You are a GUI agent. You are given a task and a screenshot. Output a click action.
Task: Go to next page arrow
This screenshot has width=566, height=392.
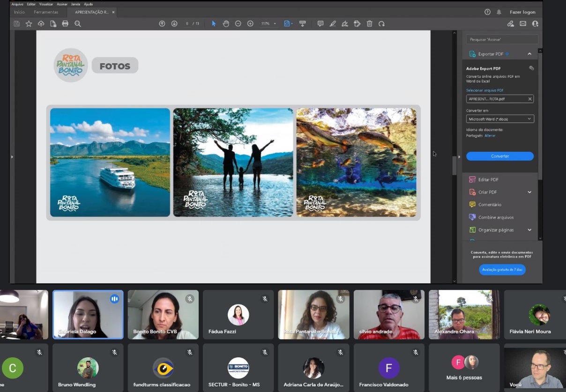click(x=174, y=24)
